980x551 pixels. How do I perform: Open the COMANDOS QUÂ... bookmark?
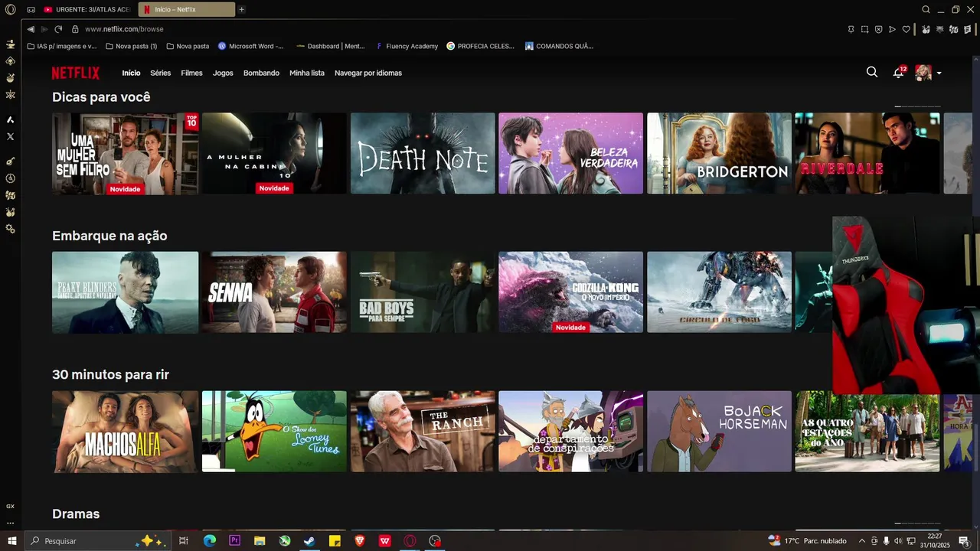[559, 46]
